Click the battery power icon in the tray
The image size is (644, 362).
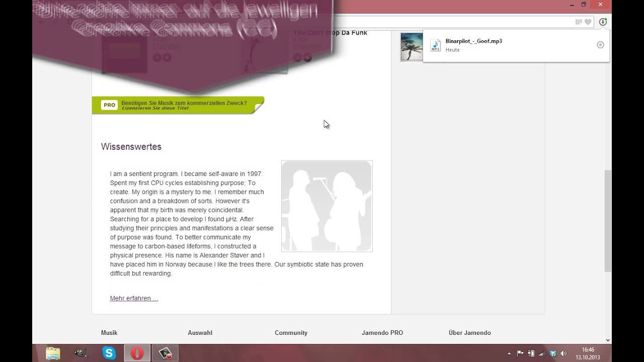click(x=531, y=353)
